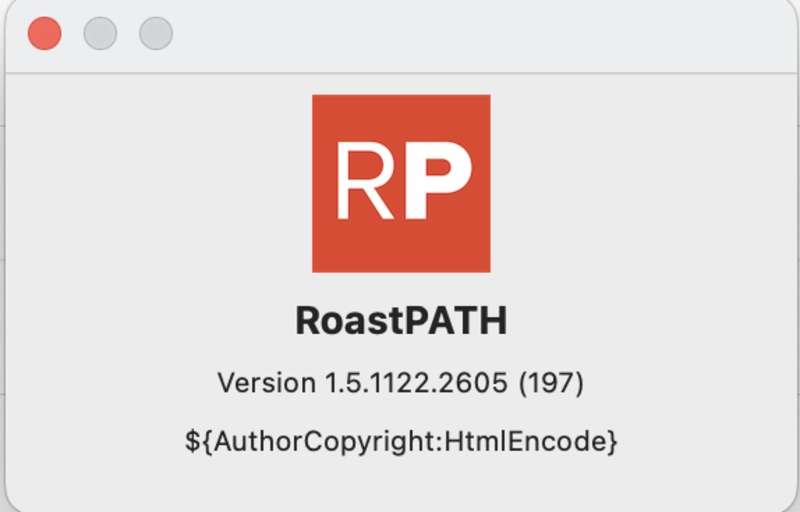Viewport: 800px width, 512px height.
Task: Click the build number (197)
Action: [x=551, y=383]
